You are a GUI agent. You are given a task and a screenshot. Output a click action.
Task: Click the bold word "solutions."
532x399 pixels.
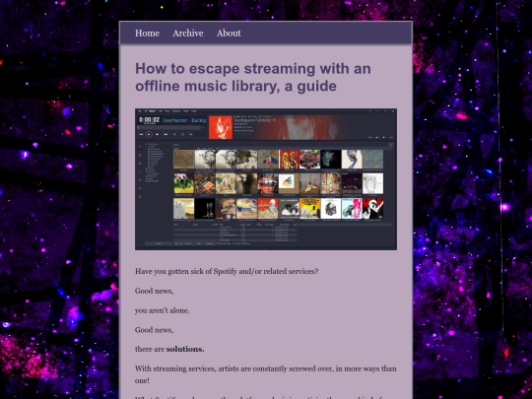click(185, 349)
